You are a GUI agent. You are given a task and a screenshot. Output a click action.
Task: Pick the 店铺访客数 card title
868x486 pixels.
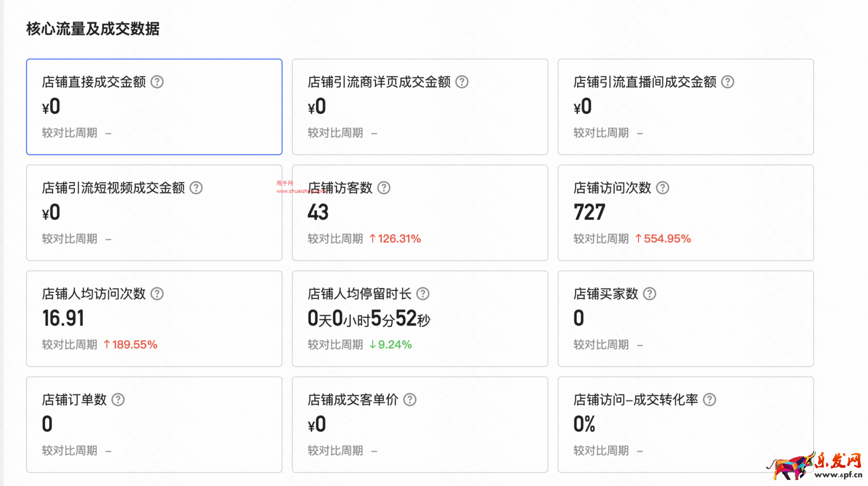tap(340, 188)
